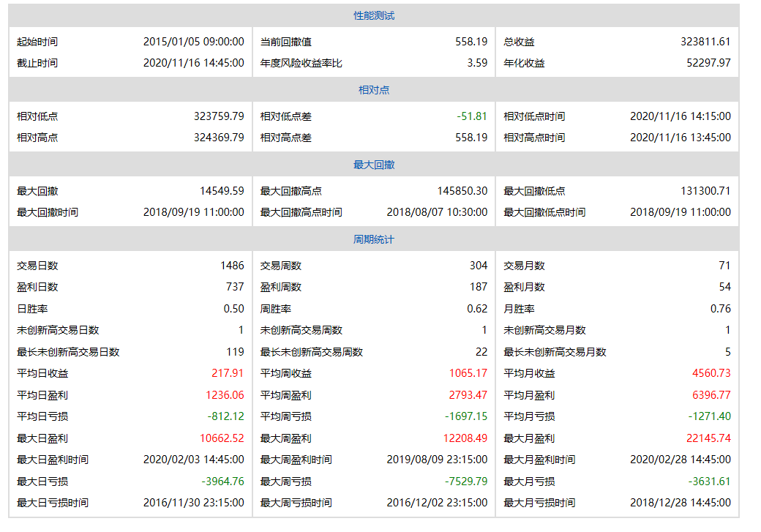Click 最大日亏损时间 value 2016/11/30 23:15:00
Image resolution: width=761 pixels, height=532 pixels.
tap(194, 503)
